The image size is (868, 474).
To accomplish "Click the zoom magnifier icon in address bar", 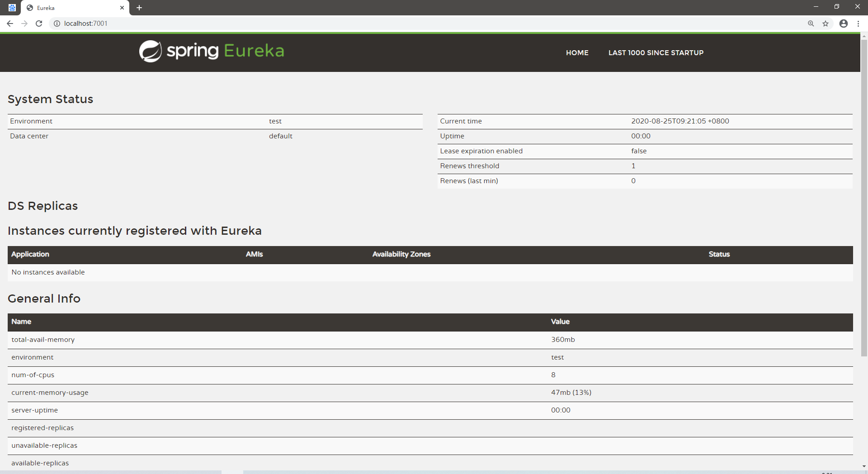I will [811, 24].
